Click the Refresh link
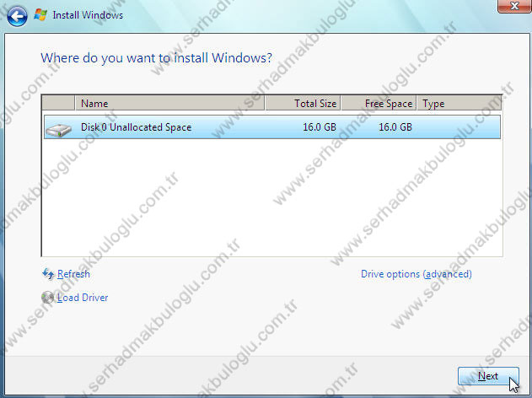The height and width of the screenshot is (398, 532). coord(73,274)
